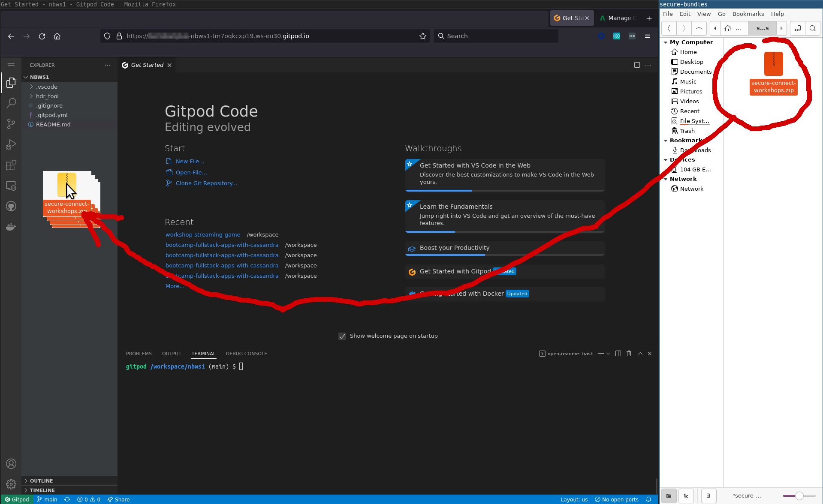Open the Explorer view in activity bar
This screenshot has width=823, height=504.
tap(11, 82)
